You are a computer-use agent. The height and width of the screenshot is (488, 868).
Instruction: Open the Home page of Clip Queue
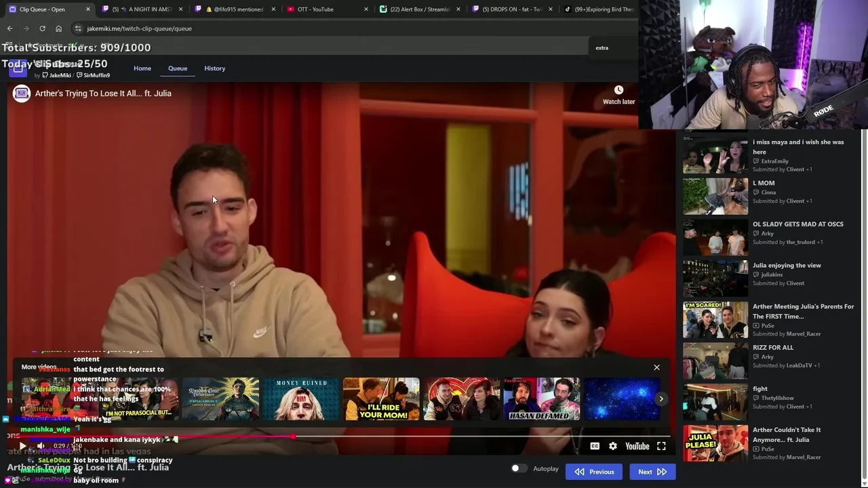point(142,68)
